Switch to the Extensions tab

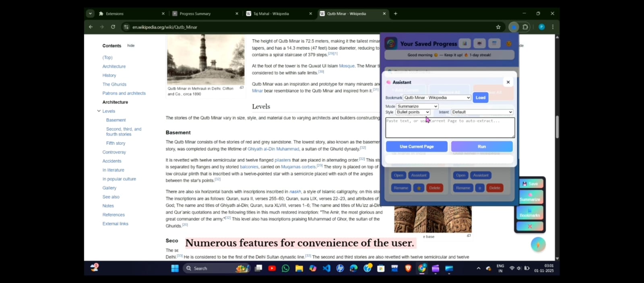(131, 14)
